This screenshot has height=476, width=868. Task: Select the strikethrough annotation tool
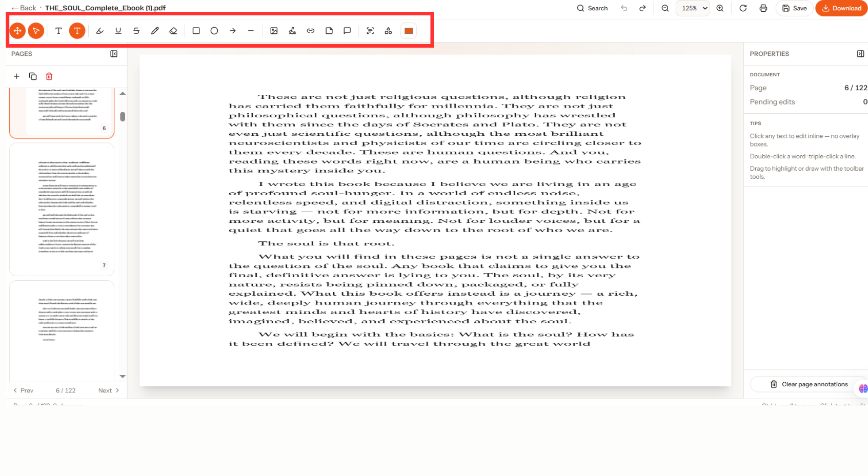point(136,31)
